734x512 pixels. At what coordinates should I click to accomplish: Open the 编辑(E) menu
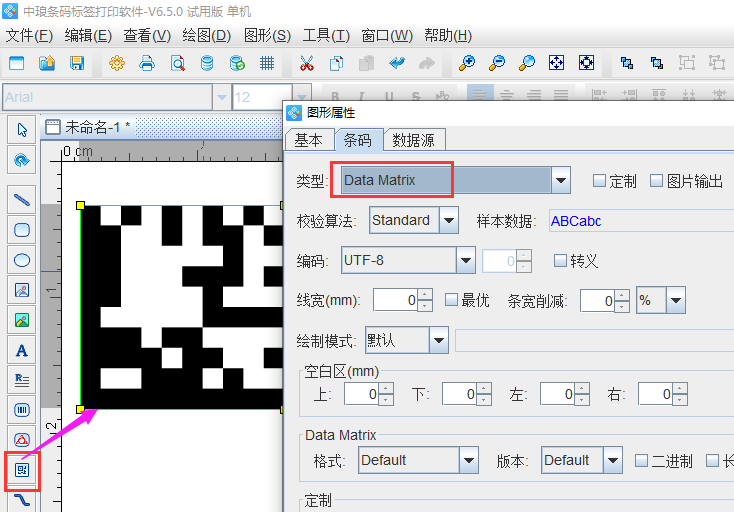(88, 36)
